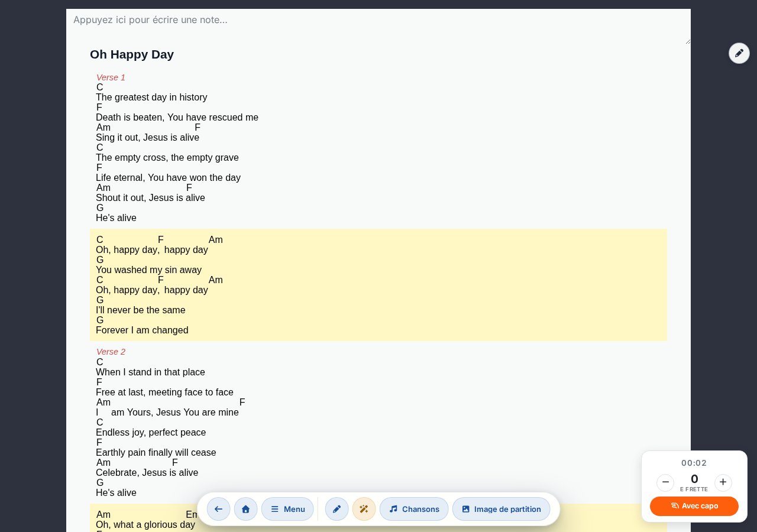Click the back arrow button in bottom toolbar
This screenshot has width=757, height=532.
point(218,509)
